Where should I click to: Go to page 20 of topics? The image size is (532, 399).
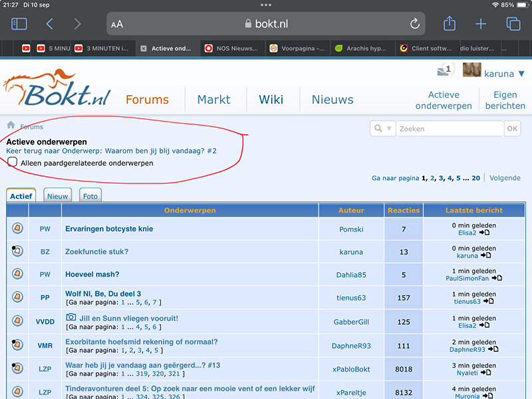click(475, 178)
